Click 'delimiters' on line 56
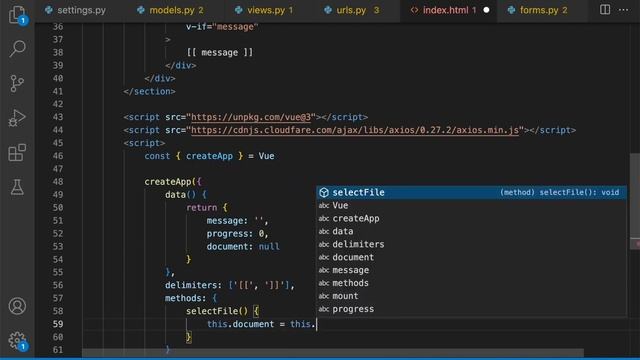640x360 pixels. point(191,285)
